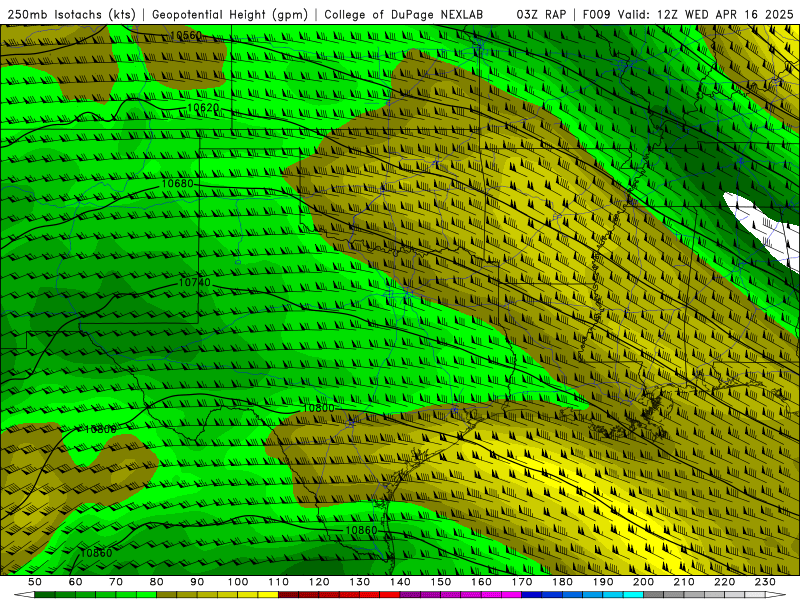Click the 170 kt color bar label
The width and height of the screenshot is (800, 600).
click(522, 582)
